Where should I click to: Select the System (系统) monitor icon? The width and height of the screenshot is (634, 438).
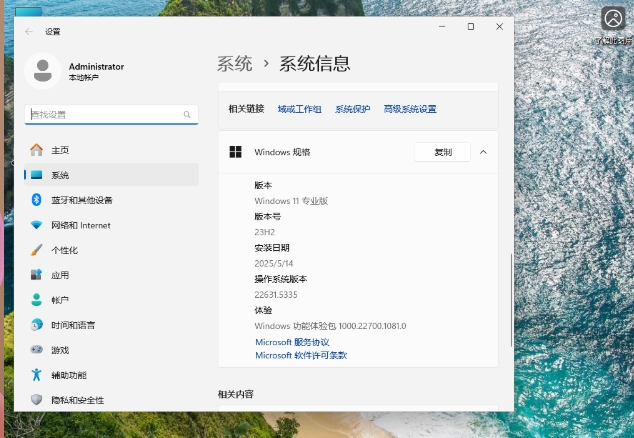(x=37, y=175)
